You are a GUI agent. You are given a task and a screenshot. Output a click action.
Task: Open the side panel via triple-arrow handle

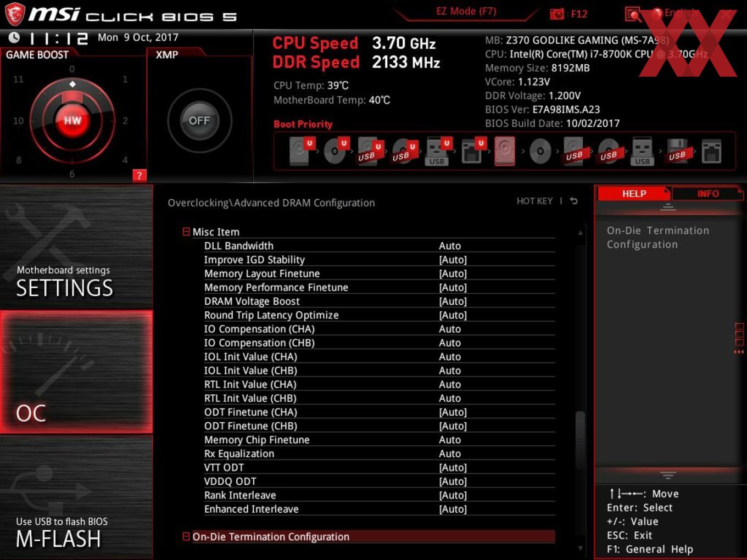(739, 352)
